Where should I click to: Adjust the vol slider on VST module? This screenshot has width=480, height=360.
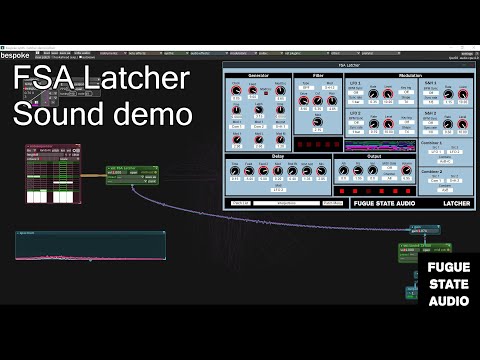[117, 173]
